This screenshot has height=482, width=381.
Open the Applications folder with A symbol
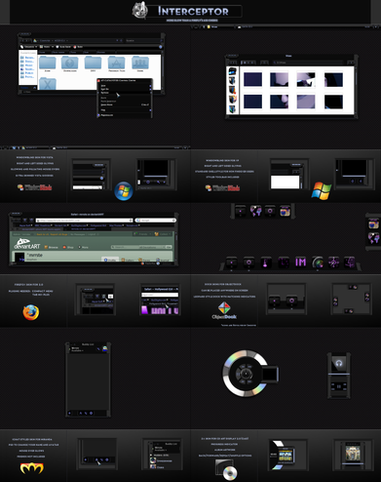(x=116, y=63)
